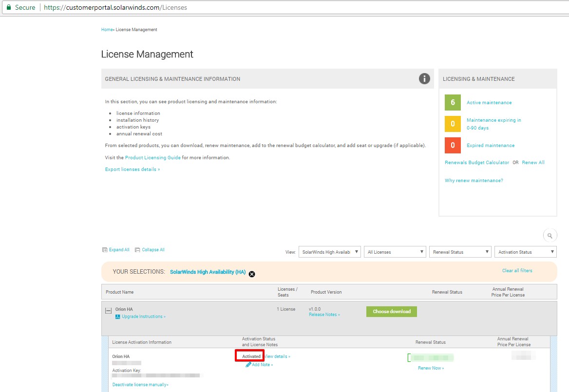The width and height of the screenshot is (569, 392).
Task: Open the product View dropdown
Action: (x=330, y=252)
